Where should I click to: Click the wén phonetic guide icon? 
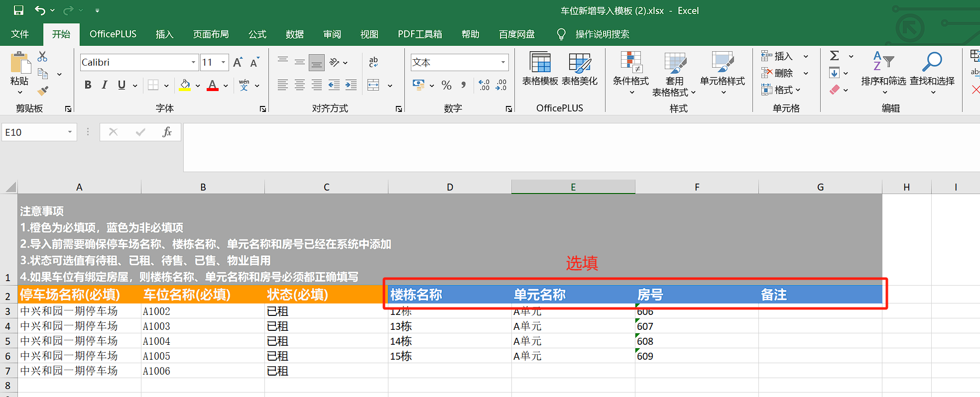point(244,85)
